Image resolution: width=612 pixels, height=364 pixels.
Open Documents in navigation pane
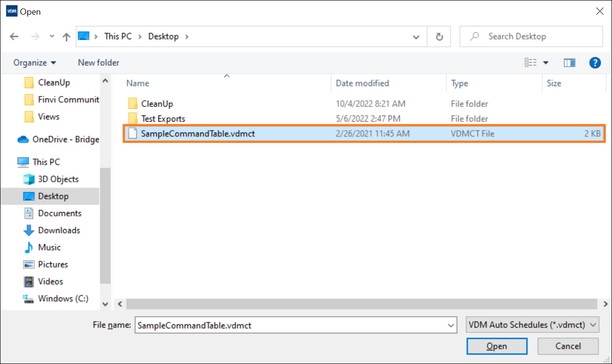tap(60, 213)
